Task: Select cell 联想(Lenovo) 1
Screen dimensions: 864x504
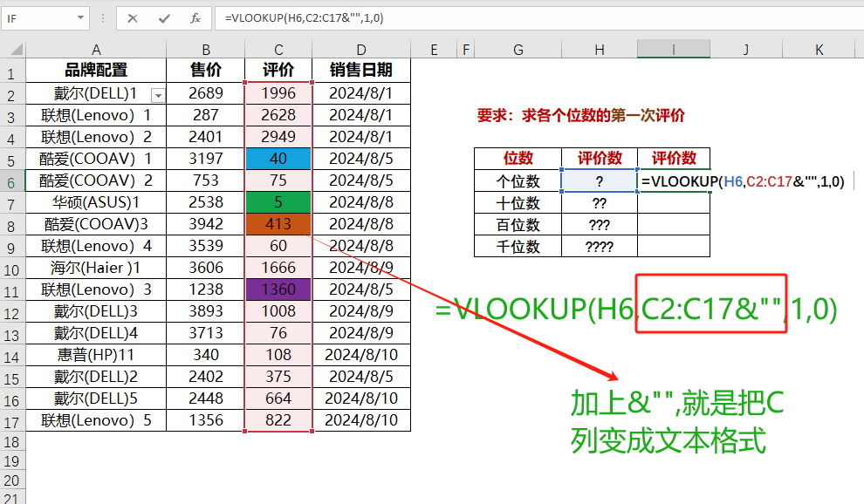Action: click(96, 115)
